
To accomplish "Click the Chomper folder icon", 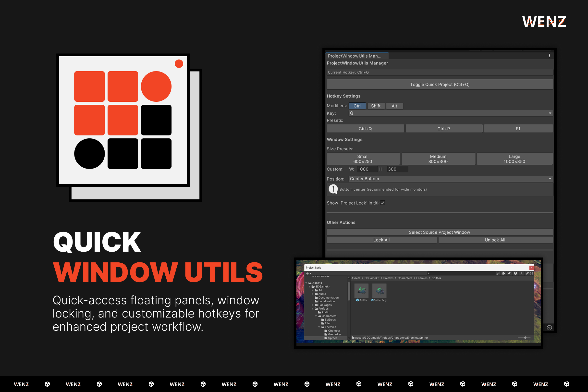I will click(x=326, y=331).
